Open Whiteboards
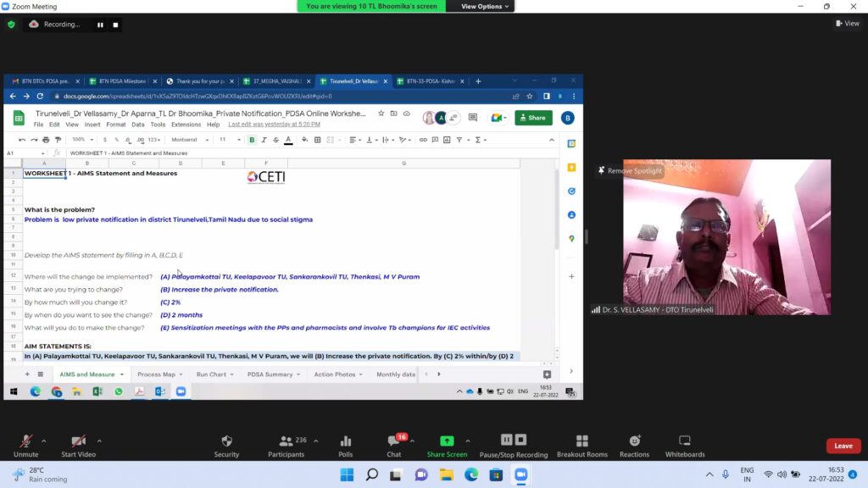Viewport: 868px width, 488px height. pyautogui.click(x=685, y=446)
